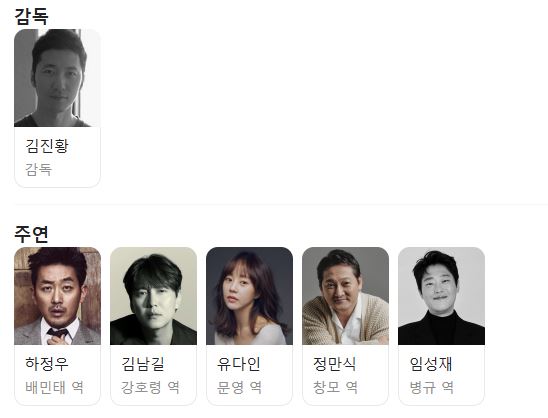The image size is (548, 418).
Task: Select the 병규 역 role text
Action: point(432,387)
